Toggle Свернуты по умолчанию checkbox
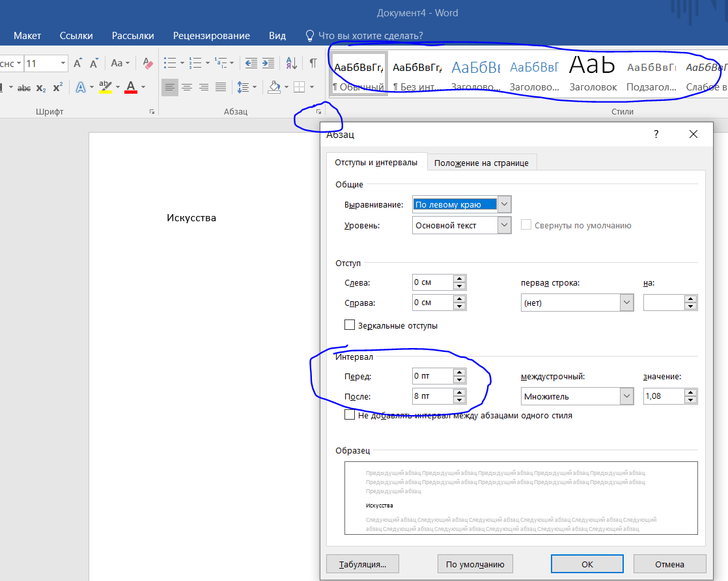The width and height of the screenshot is (728, 581). 526,224
